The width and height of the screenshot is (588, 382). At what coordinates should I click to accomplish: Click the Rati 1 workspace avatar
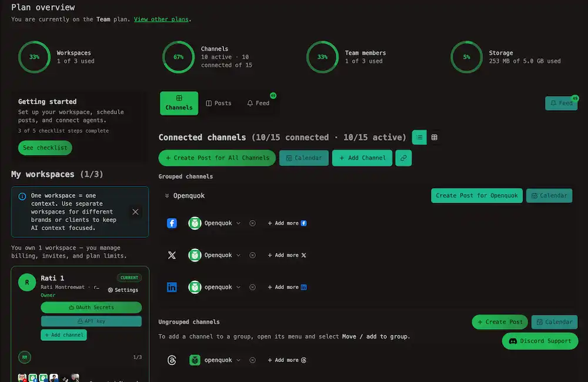[27, 282]
